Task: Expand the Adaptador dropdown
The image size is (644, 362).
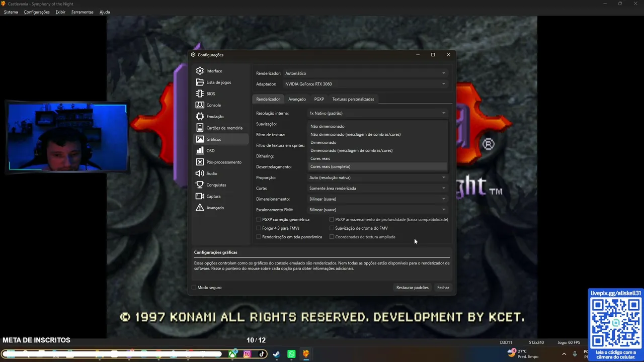Action: pyautogui.click(x=365, y=84)
